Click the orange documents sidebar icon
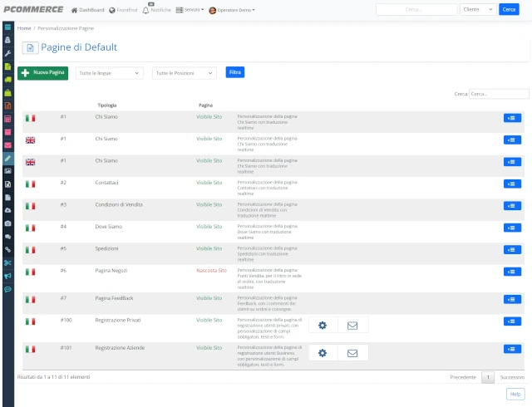 tap(7, 105)
